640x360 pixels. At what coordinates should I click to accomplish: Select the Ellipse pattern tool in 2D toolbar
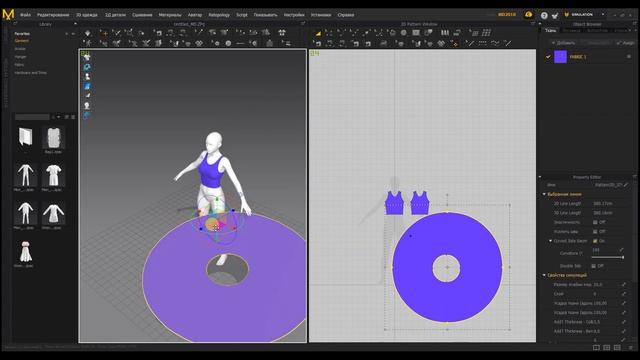404,33
